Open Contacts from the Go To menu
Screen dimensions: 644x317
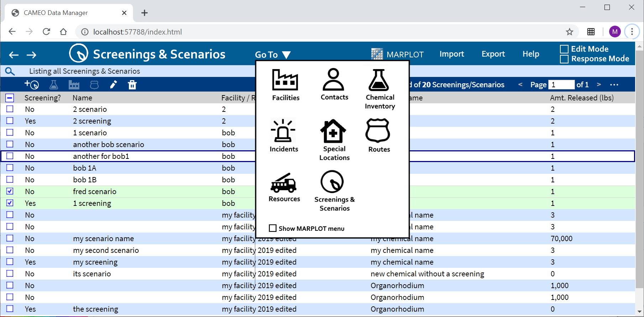334,85
